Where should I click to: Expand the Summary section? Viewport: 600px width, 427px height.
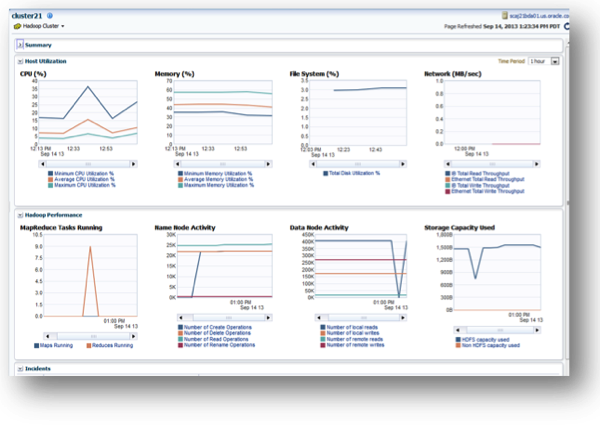click(x=20, y=45)
